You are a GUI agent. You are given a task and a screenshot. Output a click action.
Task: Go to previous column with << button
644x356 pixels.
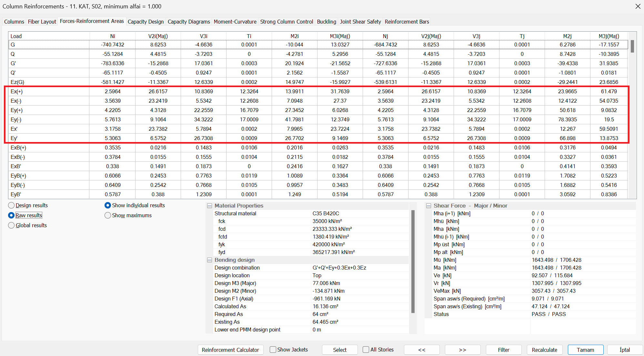click(x=422, y=350)
